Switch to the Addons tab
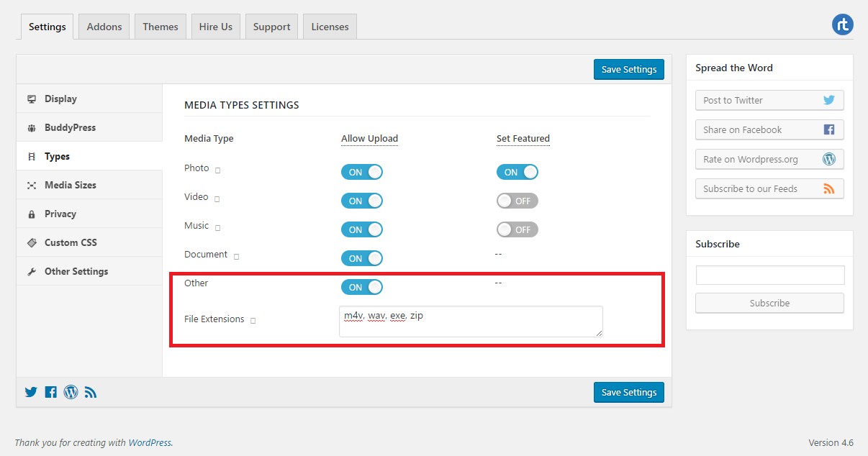The width and height of the screenshot is (868, 456). [x=103, y=26]
